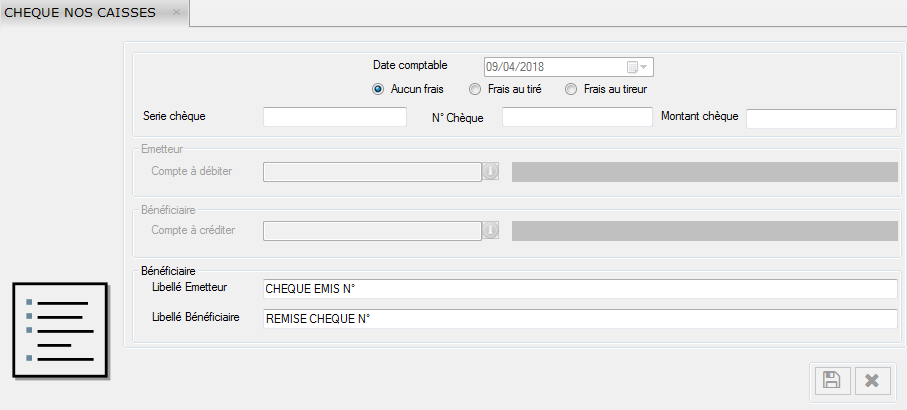
Task: Click the gray name box in the Emetteur section
Action: click(704, 171)
